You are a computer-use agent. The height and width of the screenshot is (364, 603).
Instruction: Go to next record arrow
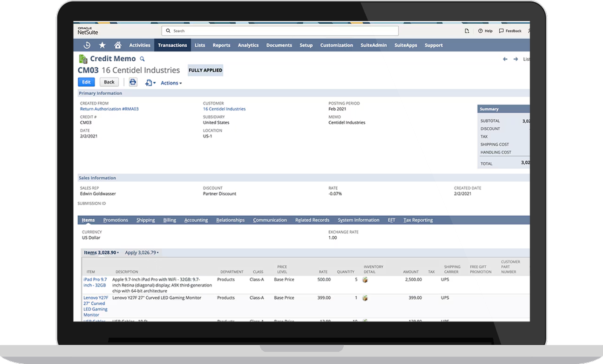[516, 59]
